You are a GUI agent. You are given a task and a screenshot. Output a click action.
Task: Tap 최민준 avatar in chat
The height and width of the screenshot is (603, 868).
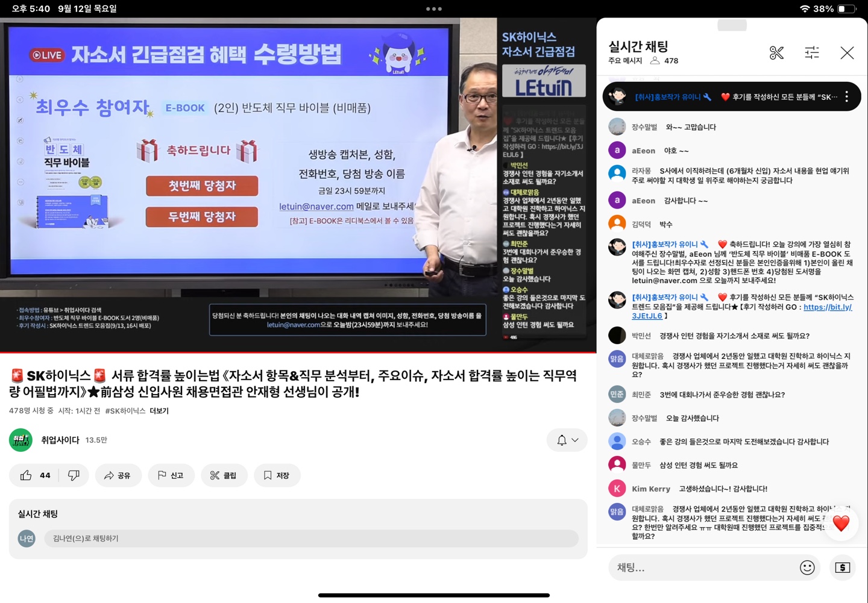(x=617, y=394)
